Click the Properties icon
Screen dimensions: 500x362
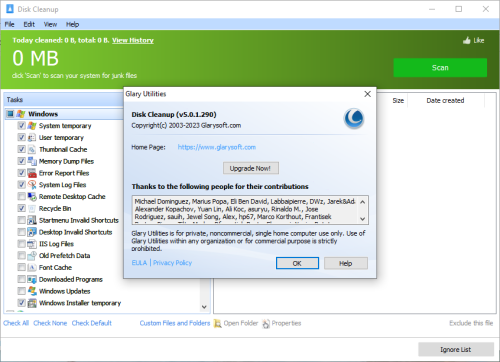pyautogui.click(x=266, y=323)
